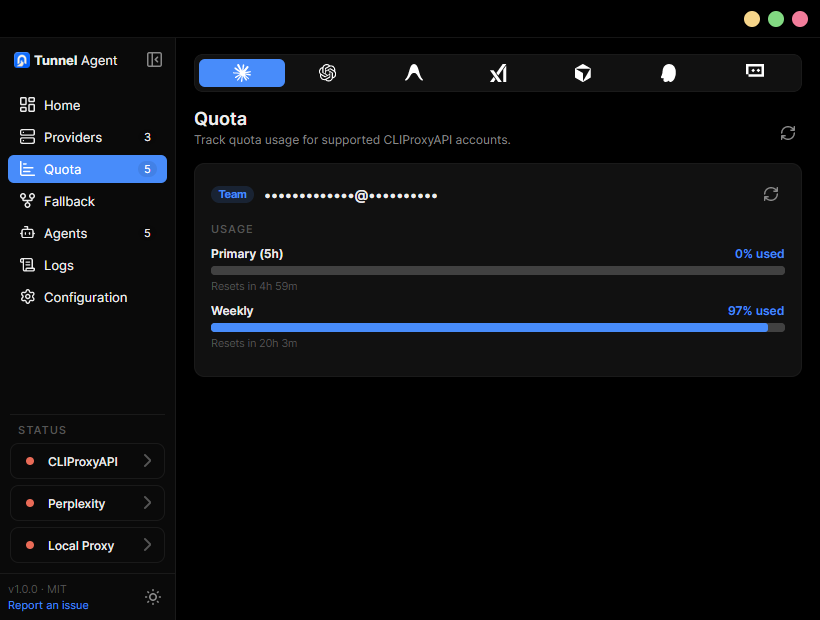Open the Report an issue link

pyautogui.click(x=48, y=605)
